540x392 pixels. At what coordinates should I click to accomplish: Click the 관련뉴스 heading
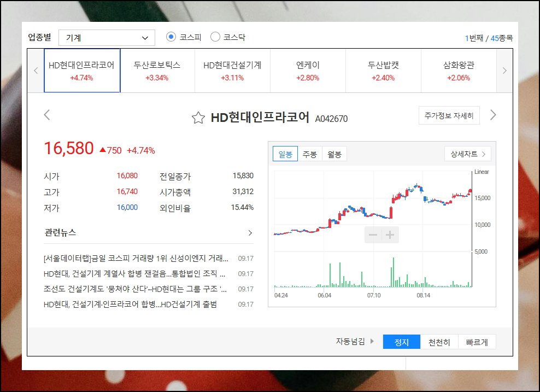[60, 232]
